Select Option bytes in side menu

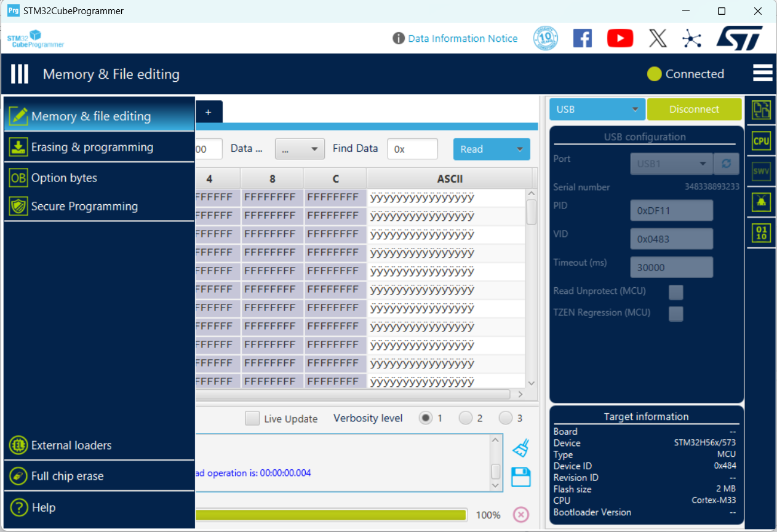pyautogui.click(x=64, y=178)
